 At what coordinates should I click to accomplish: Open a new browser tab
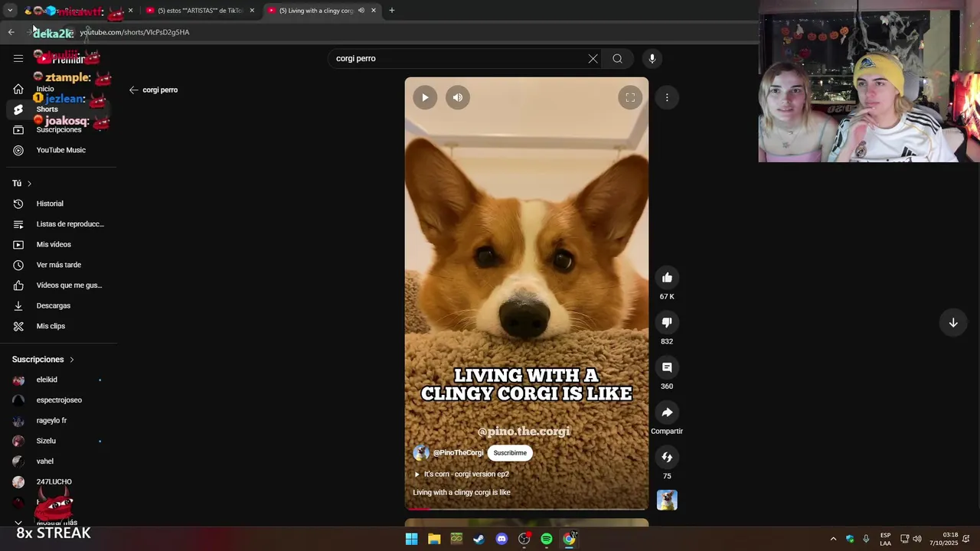click(392, 11)
